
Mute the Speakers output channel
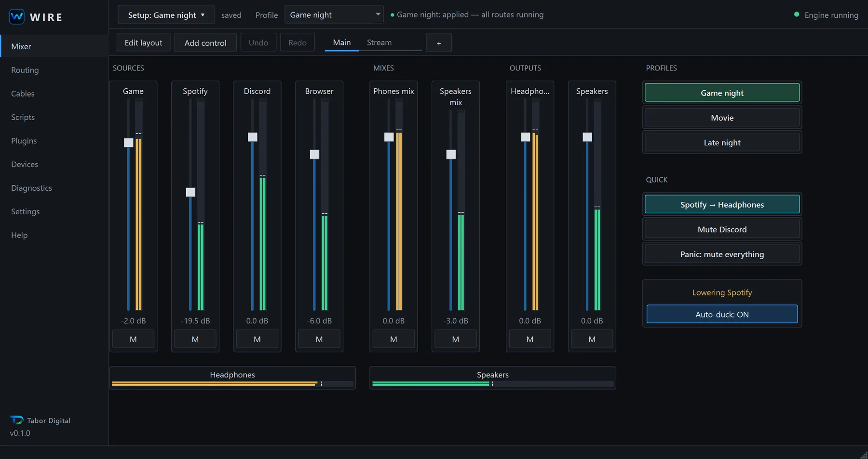pyautogui.click(x=592, y=339)
